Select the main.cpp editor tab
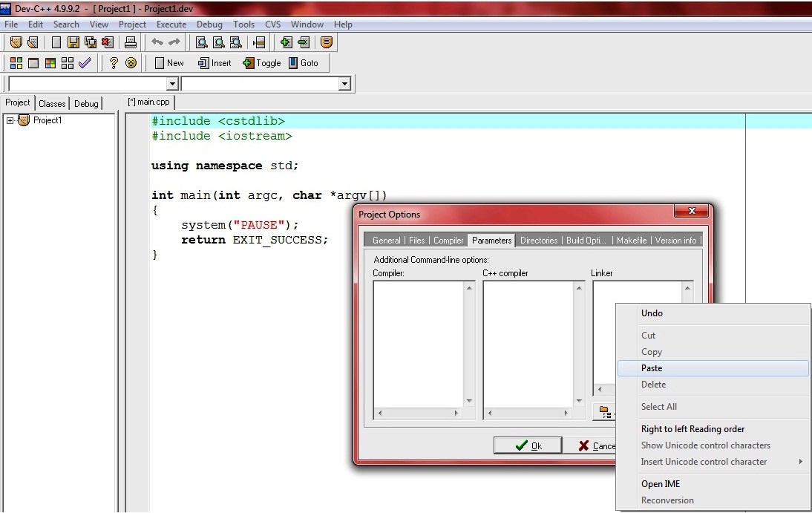 pyautogui.click(x=149, y=102)
